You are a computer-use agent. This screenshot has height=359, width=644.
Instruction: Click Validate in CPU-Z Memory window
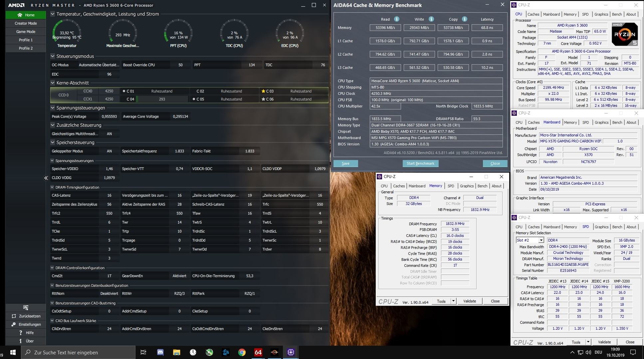pyautogui.click(x=470, y=301)
